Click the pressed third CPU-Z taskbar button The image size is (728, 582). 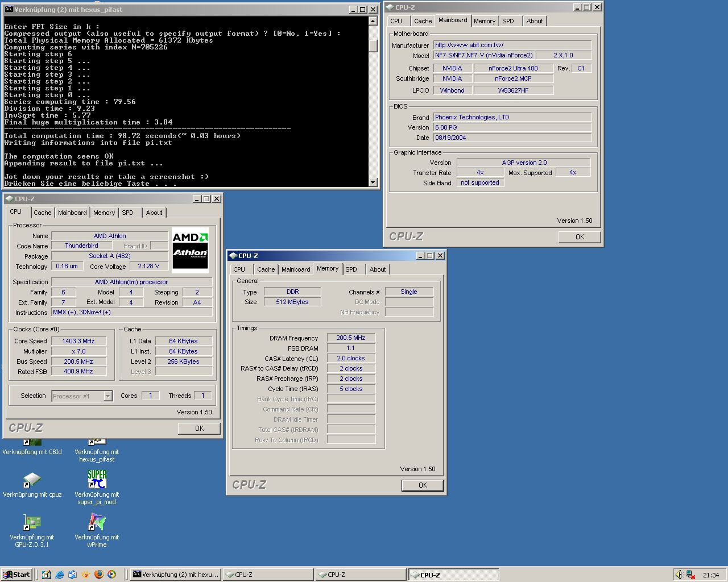[x=453, y=575]
